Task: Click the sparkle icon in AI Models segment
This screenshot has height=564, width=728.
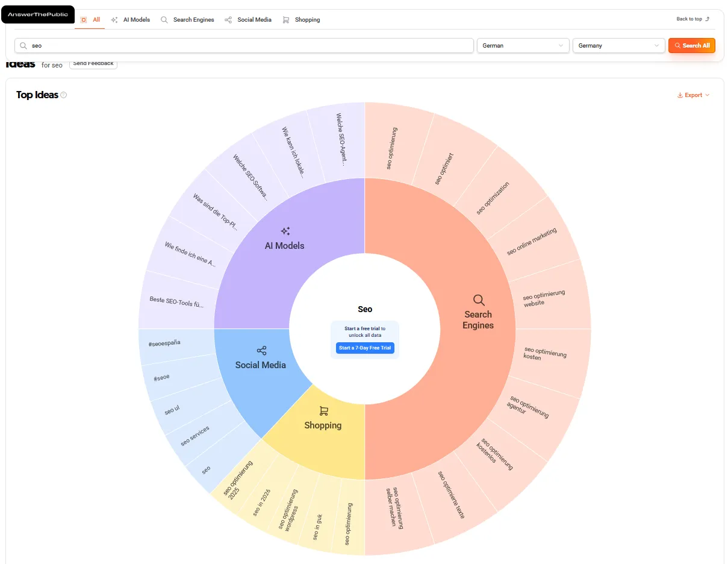Action: pyautogui.click(x=285, y=231)
